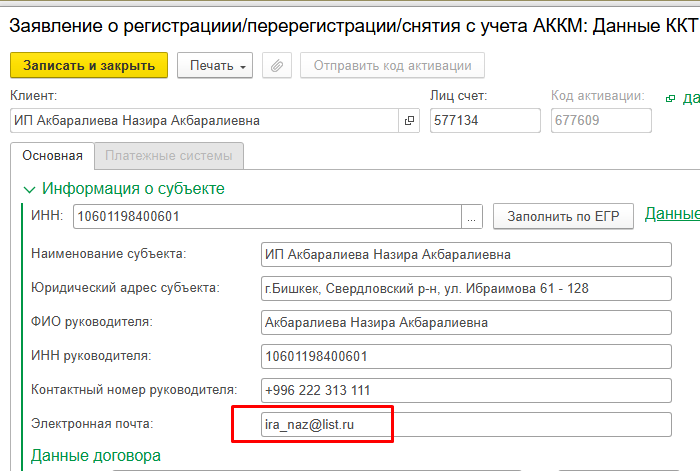Image resolution: width=700 pixels, height=471 pixels.
Task: Click the Клиент label
Action: click(33, 96)
